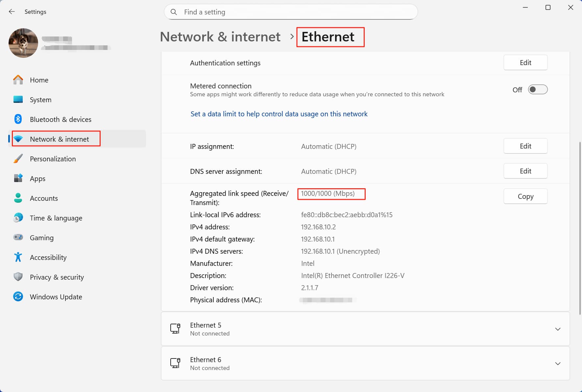Viewport: 582px width, 392px height.
Task: Expand the Ethernet 6 section chevron
Action: [558, 363]
